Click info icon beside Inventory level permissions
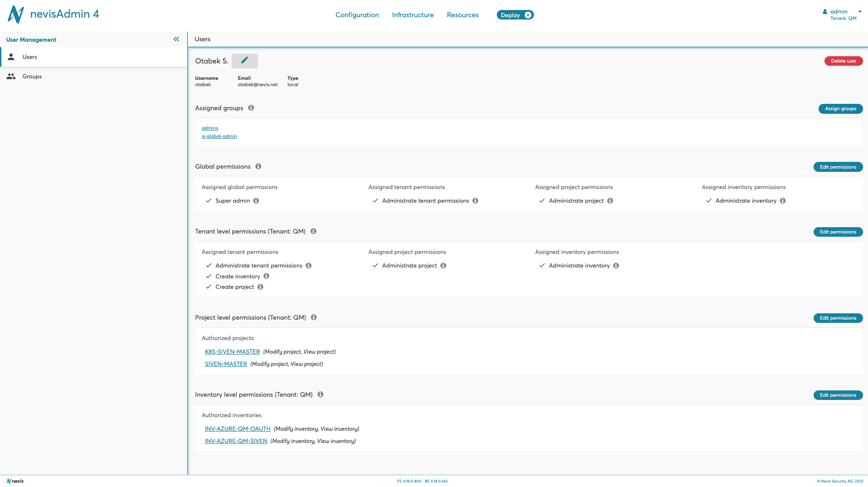 click(x=320, y=394)
